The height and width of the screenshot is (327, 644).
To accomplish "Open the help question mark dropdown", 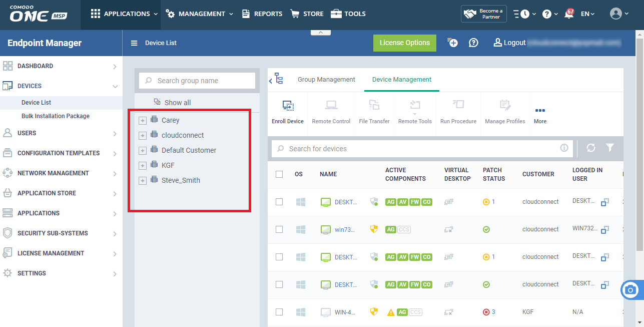I will pos(550,14).
